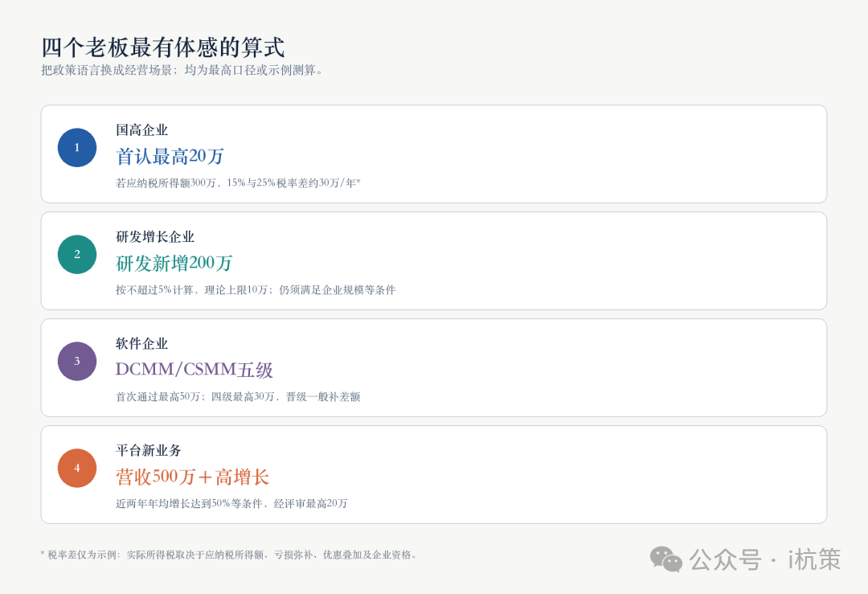Click the orange number 4 circle
The height and width of the screenshot is (594, 868).
pos(77,469)
